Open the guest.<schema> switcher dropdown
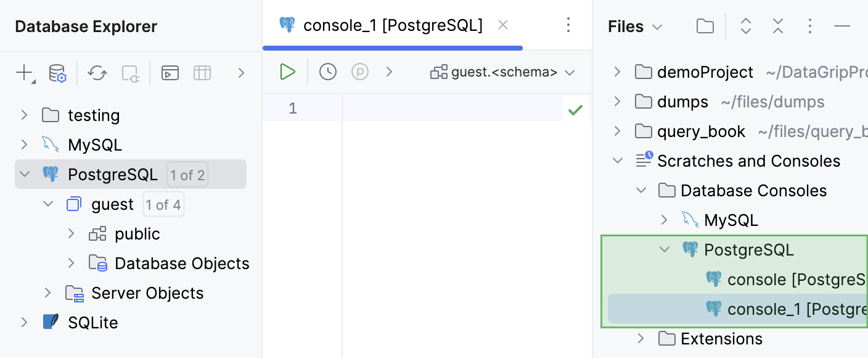 click(503, 72)
